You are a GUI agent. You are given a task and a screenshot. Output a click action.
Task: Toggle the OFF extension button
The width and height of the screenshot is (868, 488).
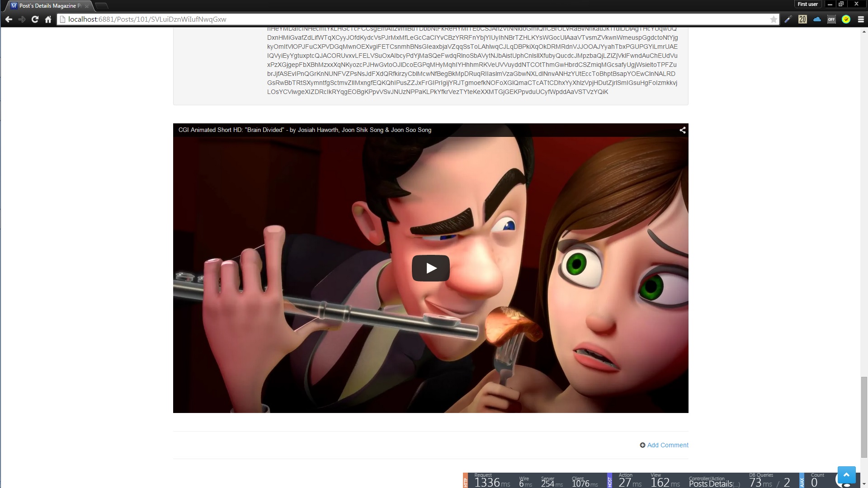[x=831, y=19]
